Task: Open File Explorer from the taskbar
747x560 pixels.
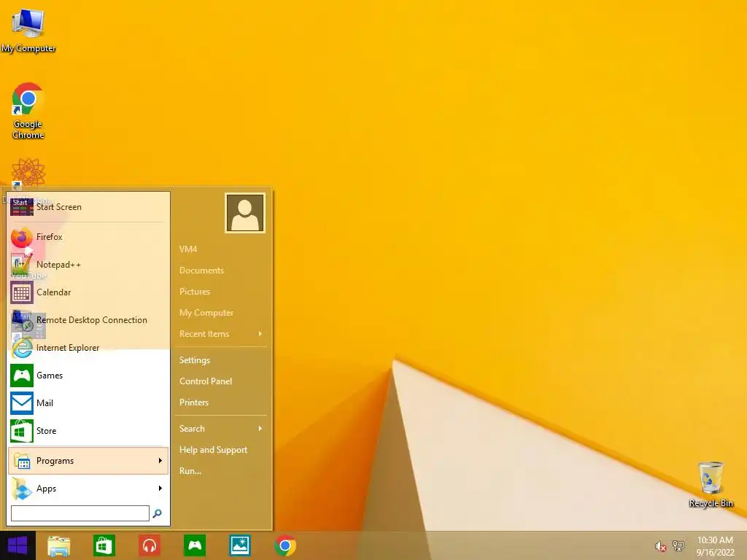Action: pos(59,545)
